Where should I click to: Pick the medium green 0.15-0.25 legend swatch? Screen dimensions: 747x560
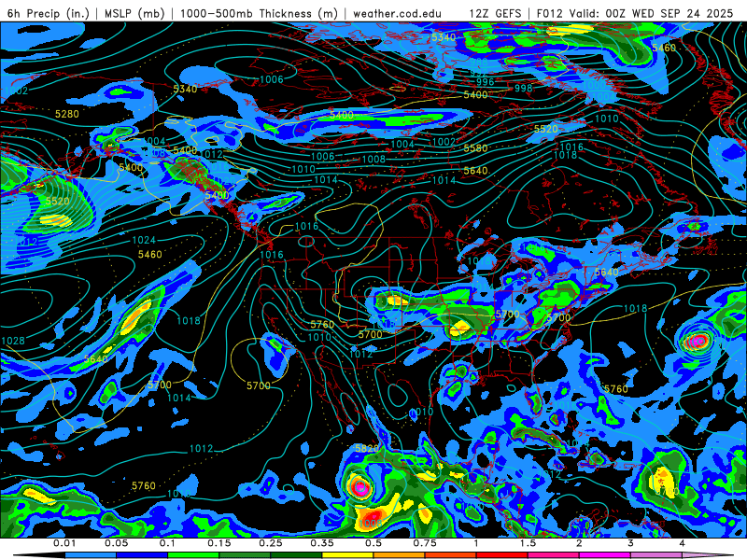245,555
